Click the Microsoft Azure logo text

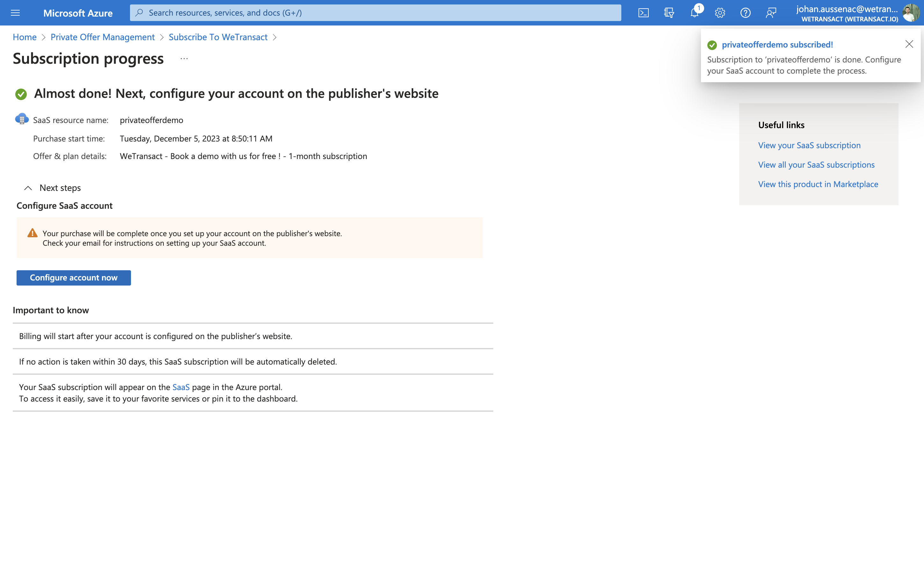pyautogui.click(x=78, y=13)
